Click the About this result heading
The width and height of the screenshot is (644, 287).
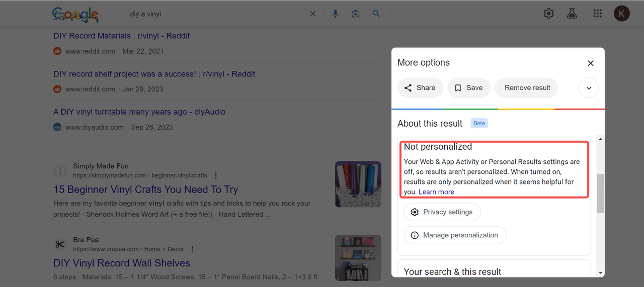point(430,124)
